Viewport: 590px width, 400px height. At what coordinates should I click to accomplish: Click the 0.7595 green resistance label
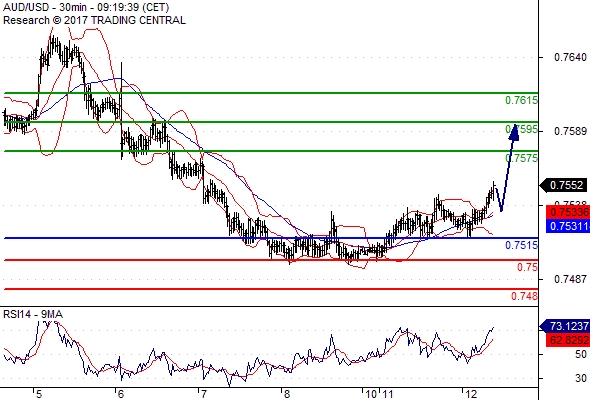[521, 129]
